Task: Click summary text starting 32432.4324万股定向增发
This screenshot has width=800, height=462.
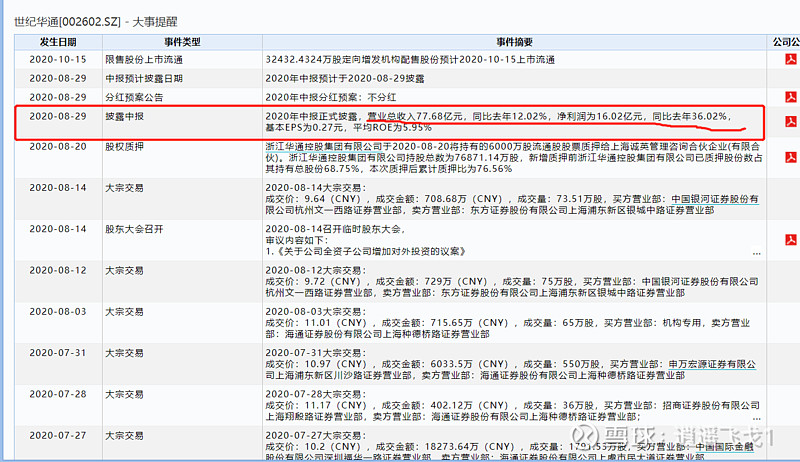Action: pos(410,59)
